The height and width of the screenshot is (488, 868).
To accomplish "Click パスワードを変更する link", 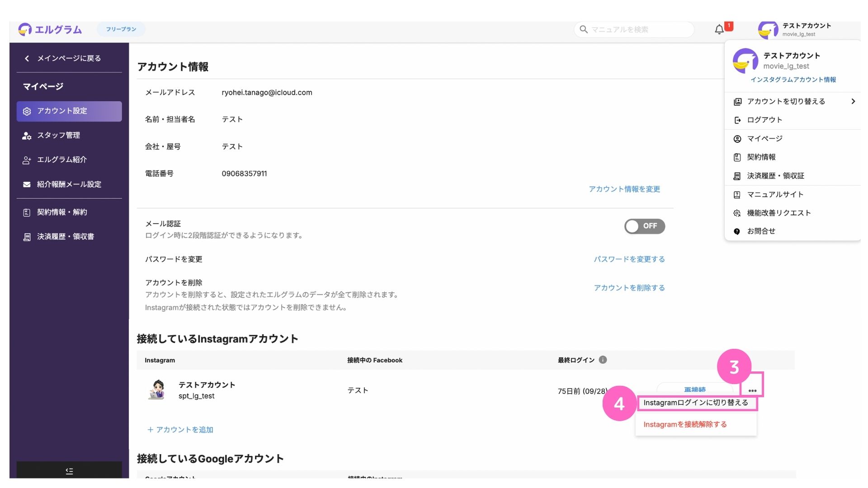I will coord(629,259).
